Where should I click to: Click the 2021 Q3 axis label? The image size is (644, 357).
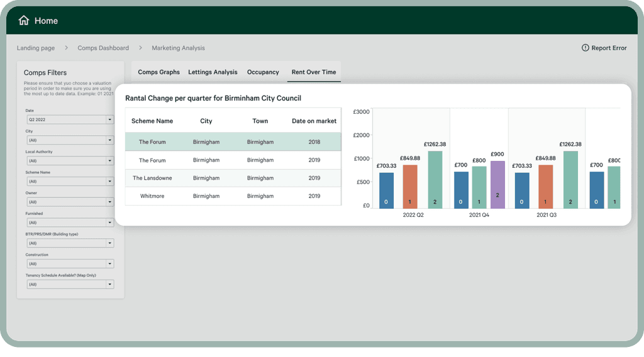(547, 215)
